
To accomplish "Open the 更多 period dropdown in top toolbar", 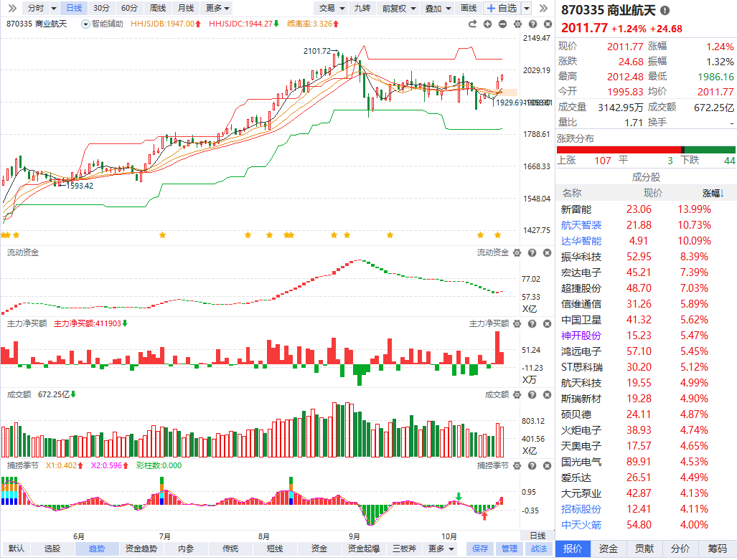I will tap(217, 8).
